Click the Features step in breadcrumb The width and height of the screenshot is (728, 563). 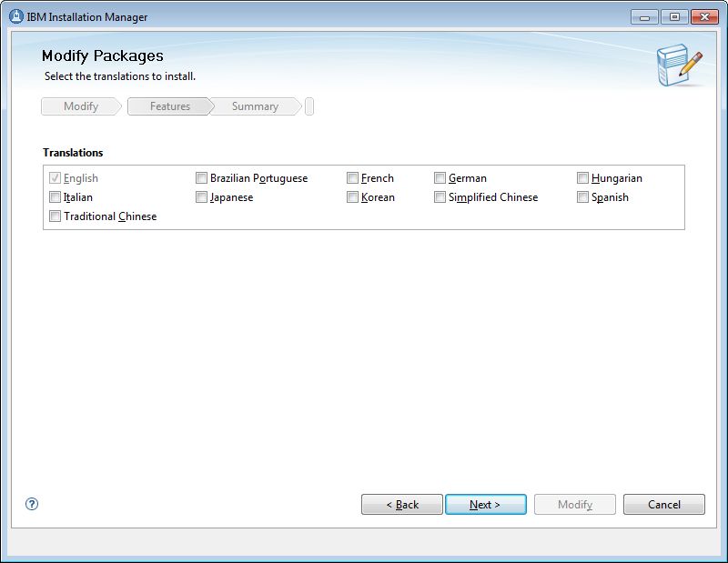coord(168,106)
